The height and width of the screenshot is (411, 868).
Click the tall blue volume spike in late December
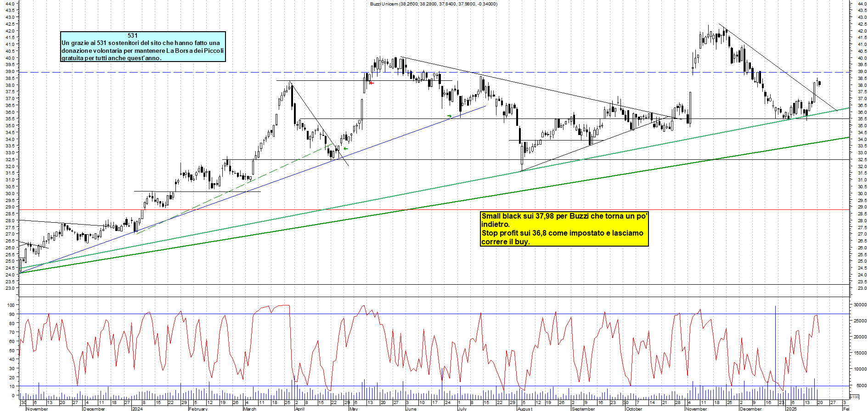[776, 352]
